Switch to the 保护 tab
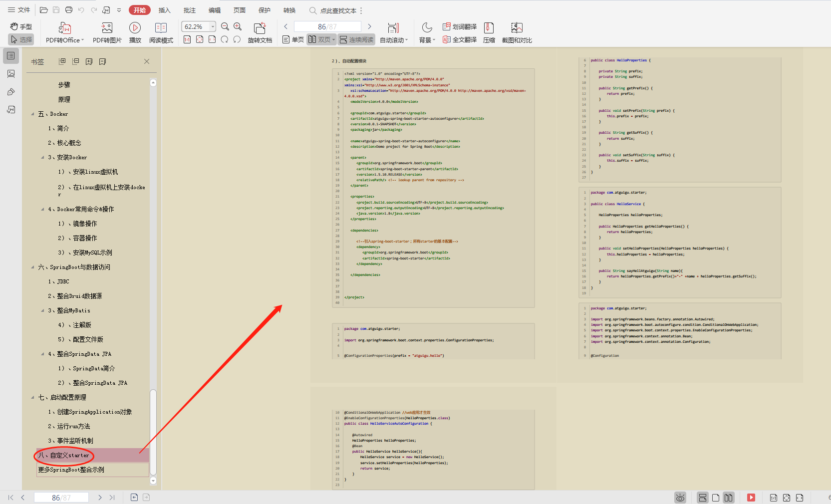This screenshot has height=504, width=831. (264, 10)
